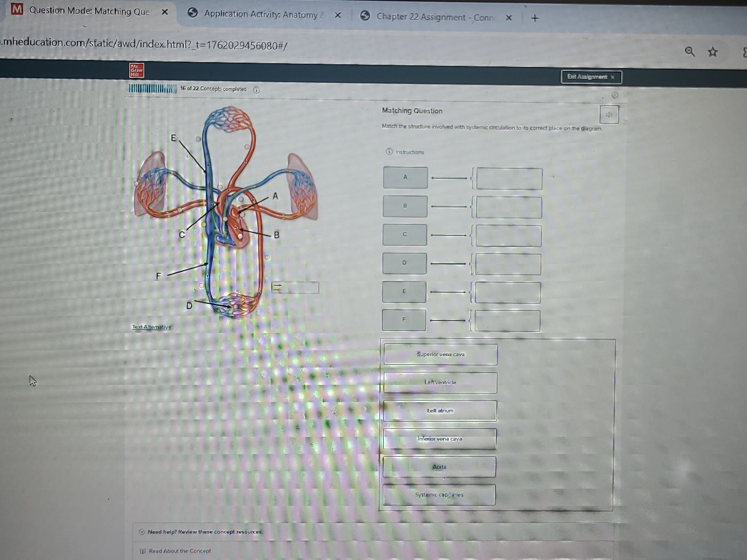Click the accessibility icon above the speaker button
This screenshot has width=747, height=560.
tap(615, 95)
